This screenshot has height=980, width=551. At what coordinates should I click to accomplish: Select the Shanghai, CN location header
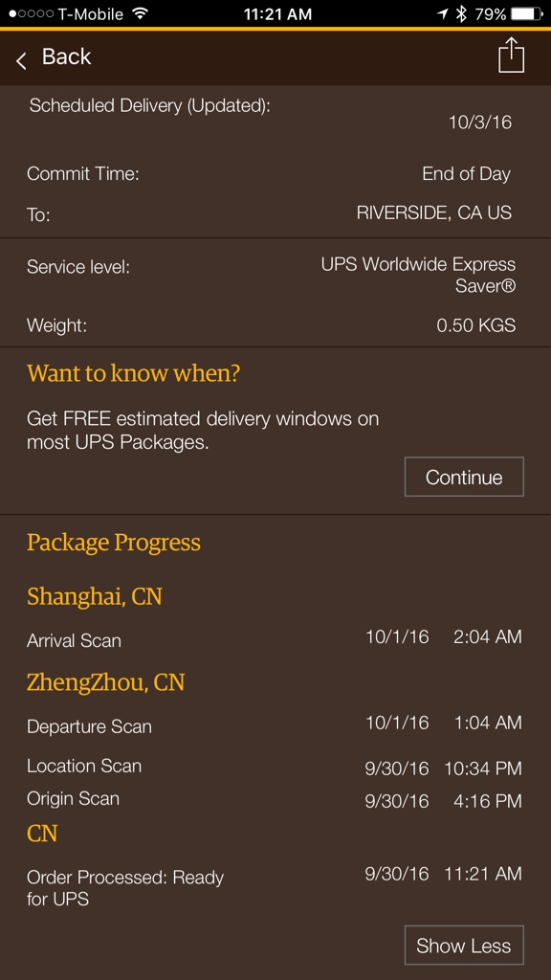(95, 596)
